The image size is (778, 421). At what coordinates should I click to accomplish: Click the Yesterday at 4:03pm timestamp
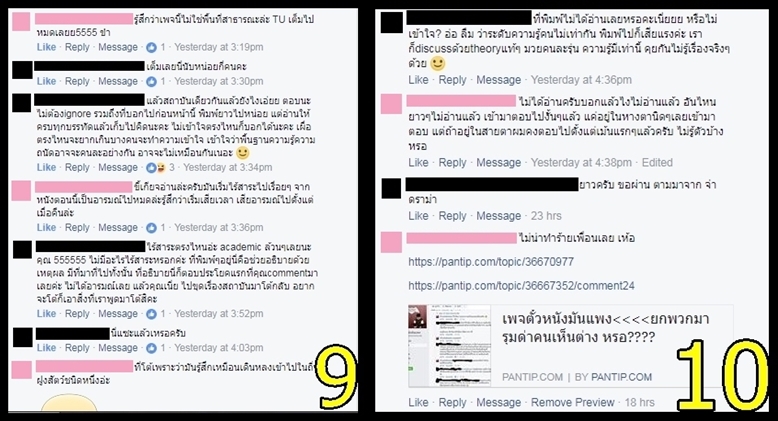coord(218,348)
